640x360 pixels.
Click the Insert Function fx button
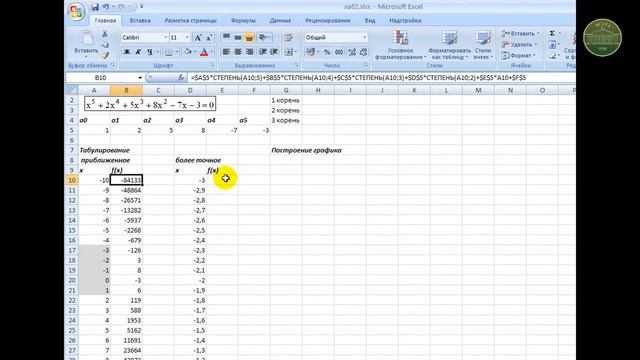click(x=181, y=78)
